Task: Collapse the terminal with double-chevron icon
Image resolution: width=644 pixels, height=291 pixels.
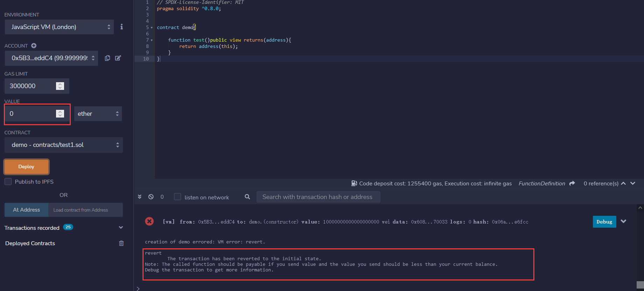Action: (x=139, y=197)
